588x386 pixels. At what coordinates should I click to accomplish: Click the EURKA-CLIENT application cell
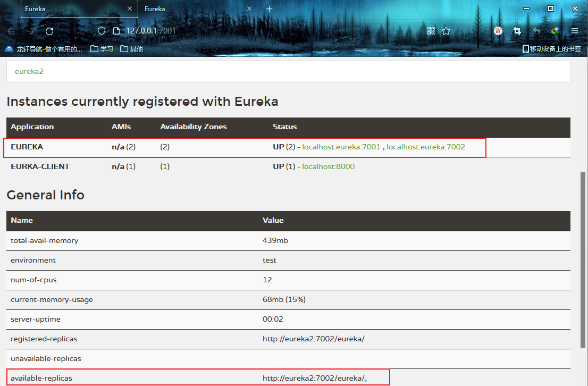(40, 166)
